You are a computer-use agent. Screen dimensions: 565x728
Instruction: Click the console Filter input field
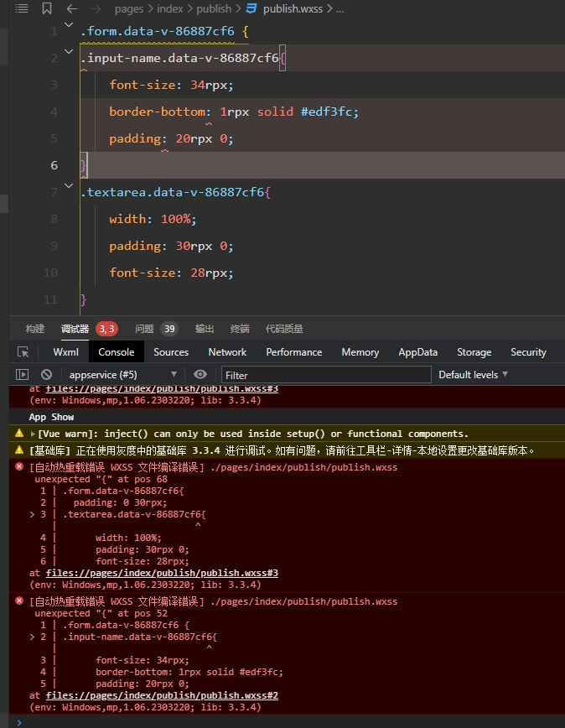[326, 375]
